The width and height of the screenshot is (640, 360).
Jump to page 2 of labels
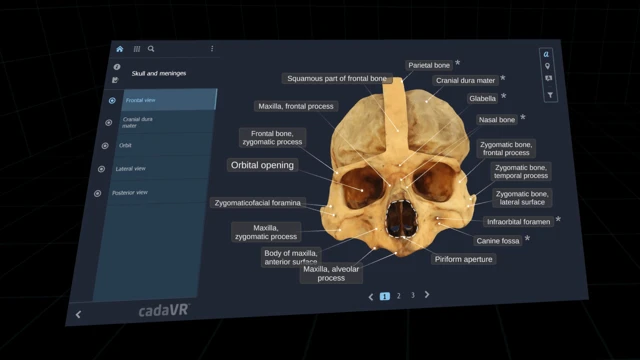[x=399, y=296]
